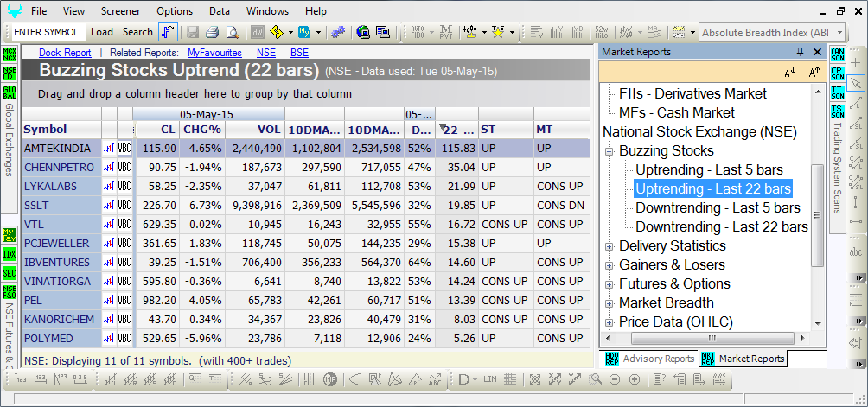Click the highlighted blue chart-step toolbar icon
Image resolution: width=868 pixels, height=407 pixels.
(168, 32)
